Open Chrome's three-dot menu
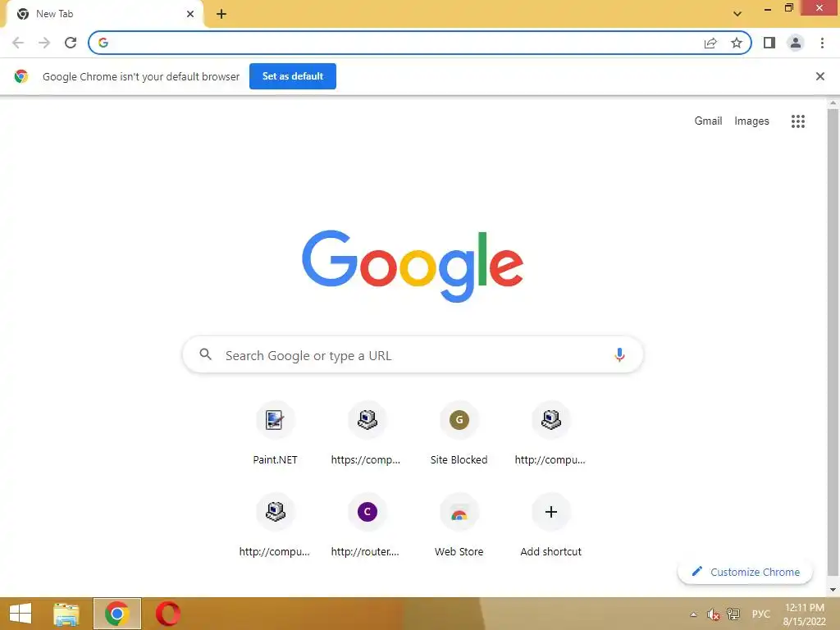Viewport: 840px width, 630px height. (822, 43)
